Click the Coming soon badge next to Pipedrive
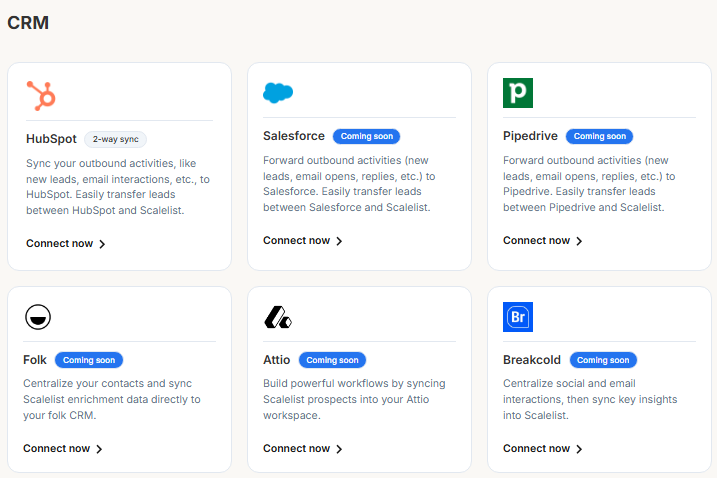 pyautogui.click(x=599, y=136)
